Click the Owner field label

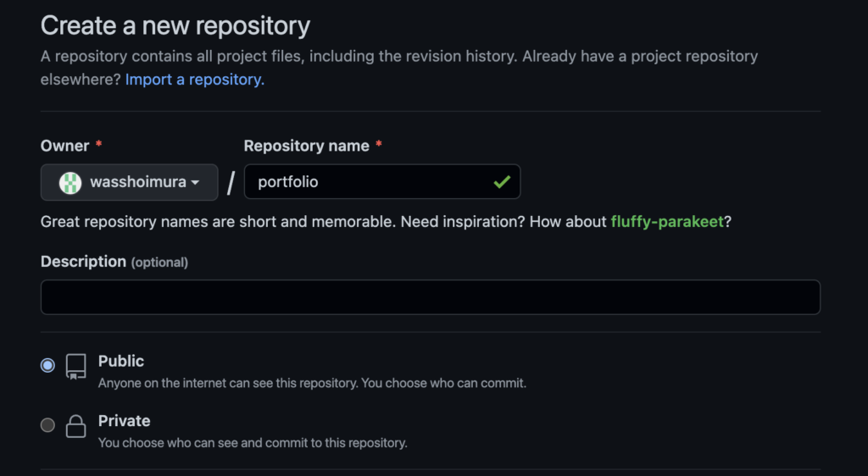64,146
